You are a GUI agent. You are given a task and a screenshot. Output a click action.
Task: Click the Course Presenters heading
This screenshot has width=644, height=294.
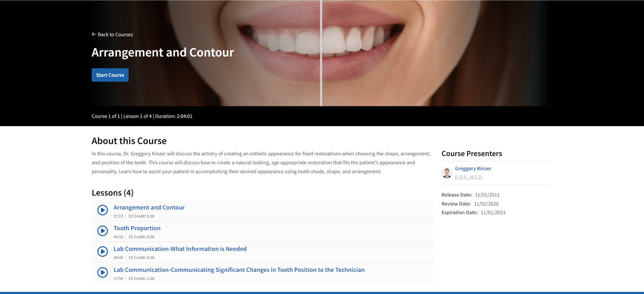[x=472, y=154]
